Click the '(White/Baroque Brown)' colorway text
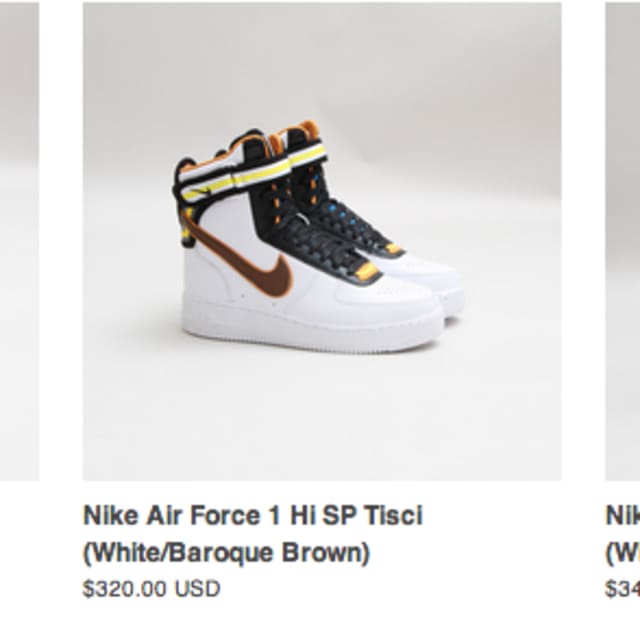 (x=226, y=553)
